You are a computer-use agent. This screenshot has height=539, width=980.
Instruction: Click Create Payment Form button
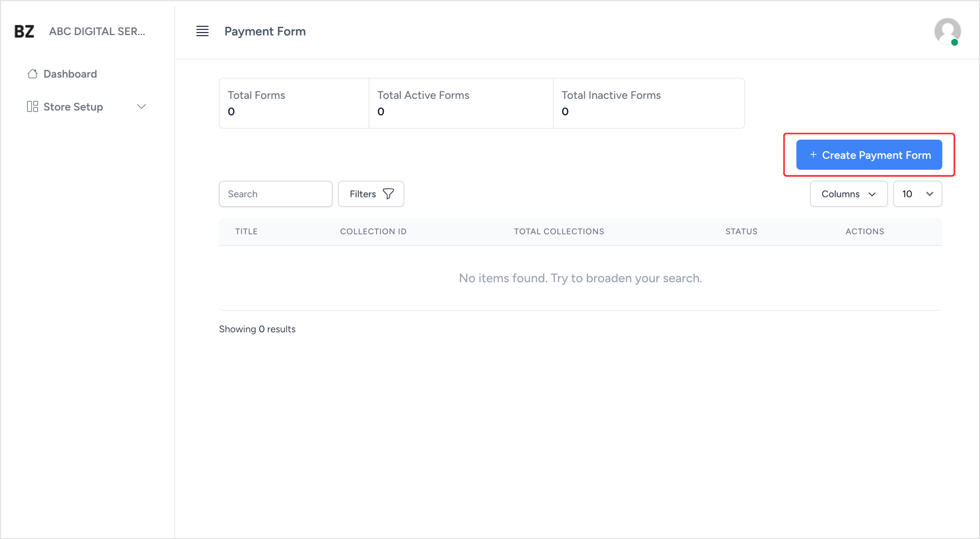[x=869, y=155]
